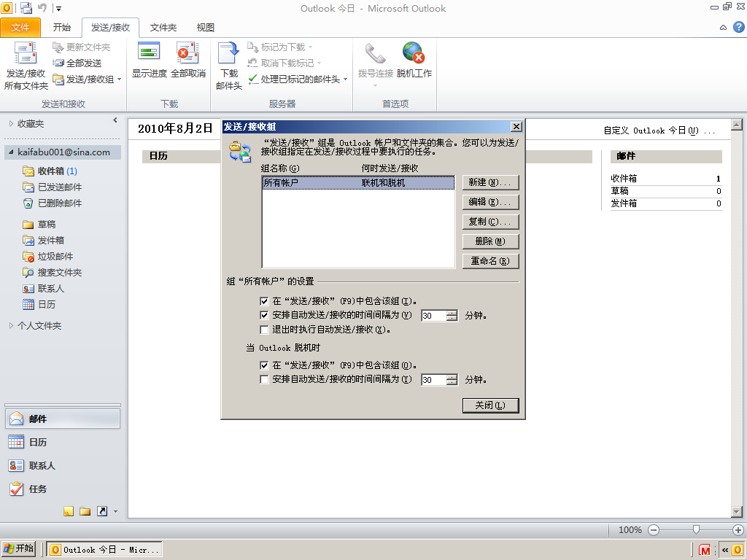Expand Send/Receive Groups dropdown (发送/接收组)
The image size is (747, 560).
click(x=88, y=79)
